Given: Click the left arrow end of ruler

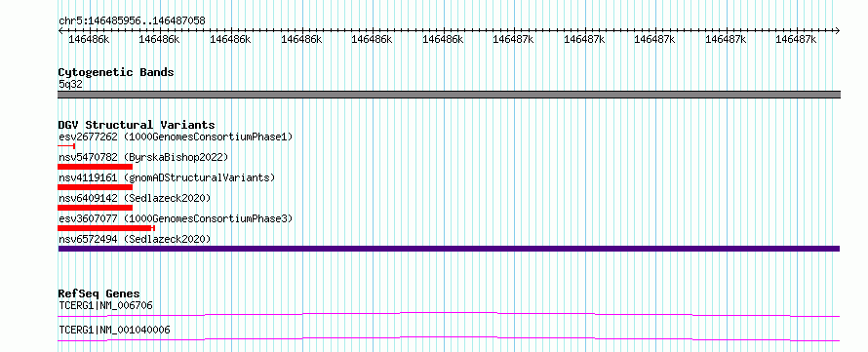Looking at the screenshot, I should (x=60, y=31).
